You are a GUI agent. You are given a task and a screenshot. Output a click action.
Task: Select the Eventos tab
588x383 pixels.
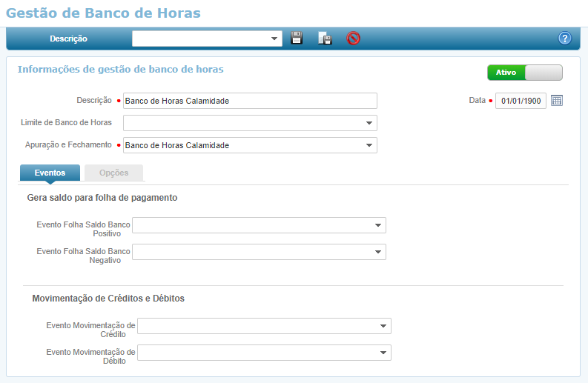50,173
